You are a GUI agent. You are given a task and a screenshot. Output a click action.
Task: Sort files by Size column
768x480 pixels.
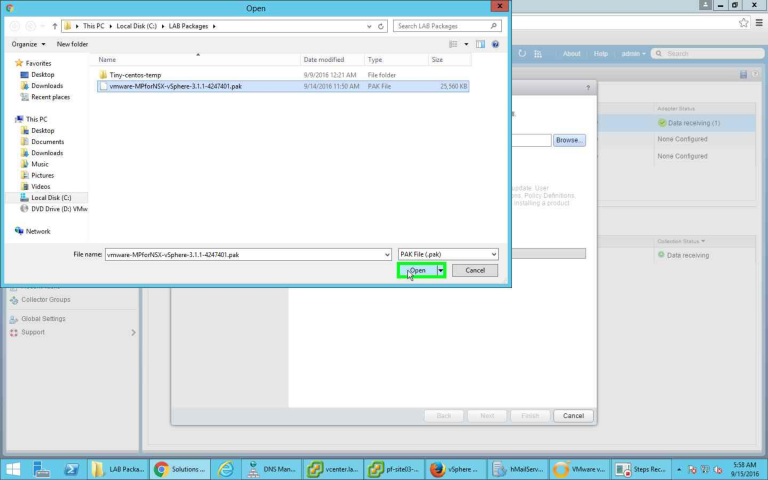coord(449,60)
